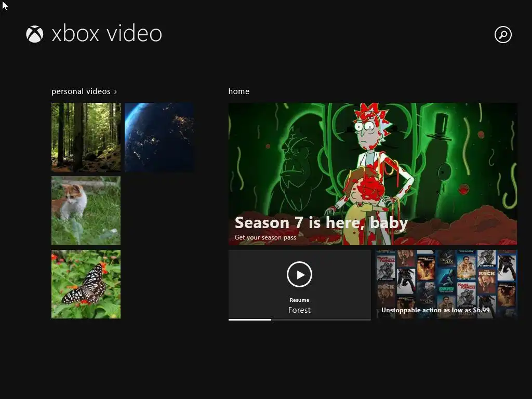
Task: Click the 'Resume' label under the play button
Action: [x=299, y=300]
